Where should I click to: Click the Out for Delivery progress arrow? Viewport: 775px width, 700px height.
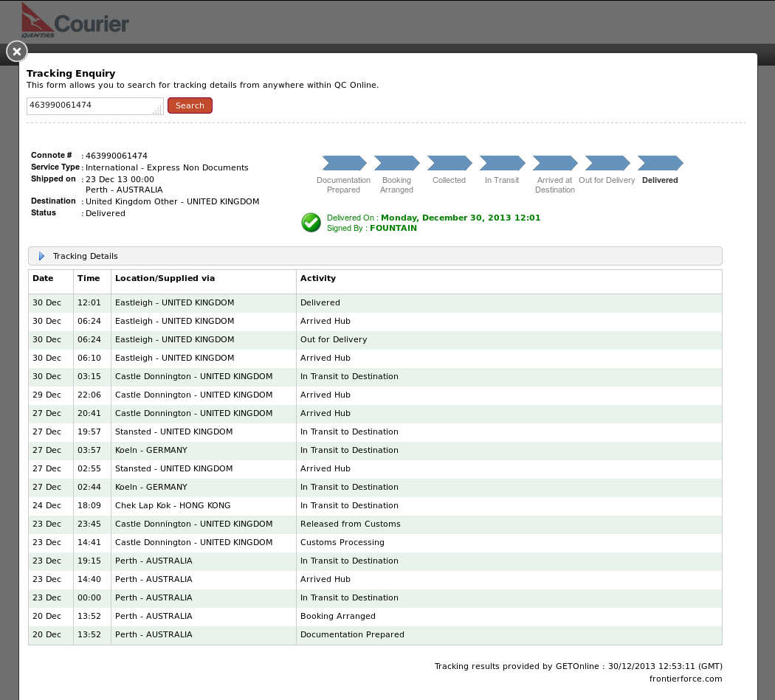[x=607, y=163]
